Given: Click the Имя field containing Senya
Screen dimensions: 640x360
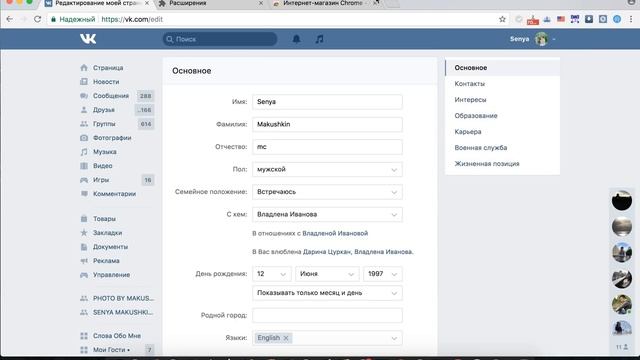Looking at the screenshot, I should [327, 102].
